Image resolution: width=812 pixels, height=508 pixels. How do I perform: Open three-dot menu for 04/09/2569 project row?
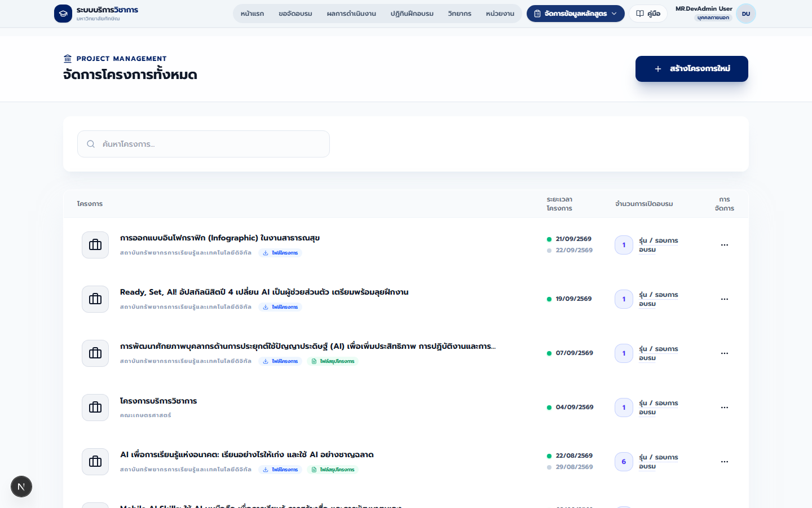725,408
